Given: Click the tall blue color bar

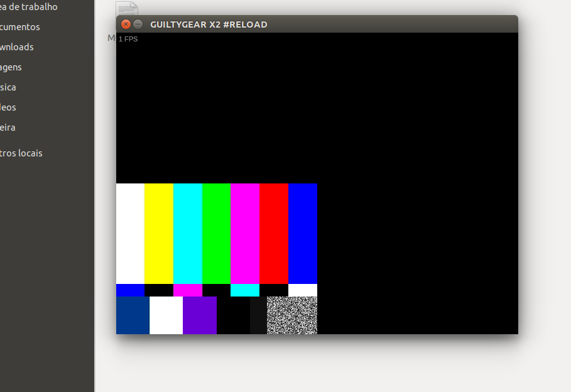Looking at the screenshot, I should click(x=303, y=234).
